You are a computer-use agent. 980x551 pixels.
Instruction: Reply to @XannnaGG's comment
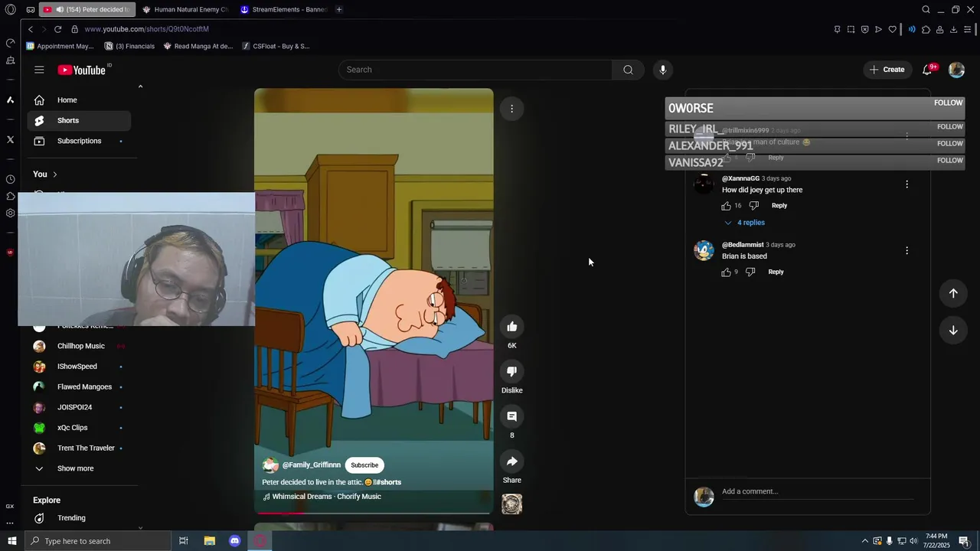point(779,205)
